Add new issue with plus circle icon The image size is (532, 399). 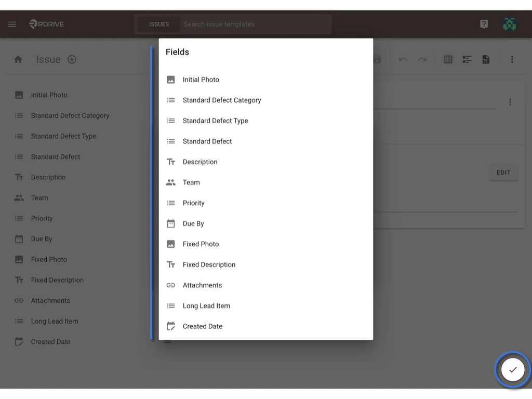coord(72,59)
